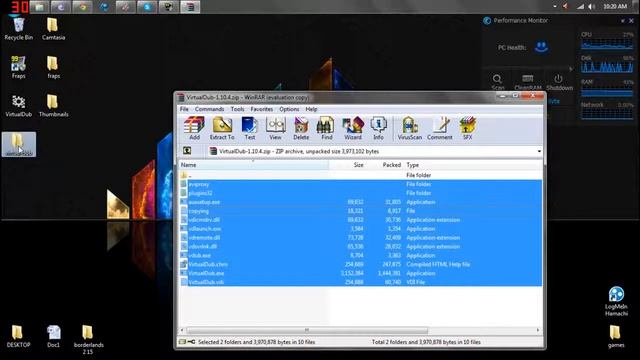Image resolution: width=640 pixels, height=360 pixels.
Task: Sort by the Name column header
Action: (x=253, y=165)
